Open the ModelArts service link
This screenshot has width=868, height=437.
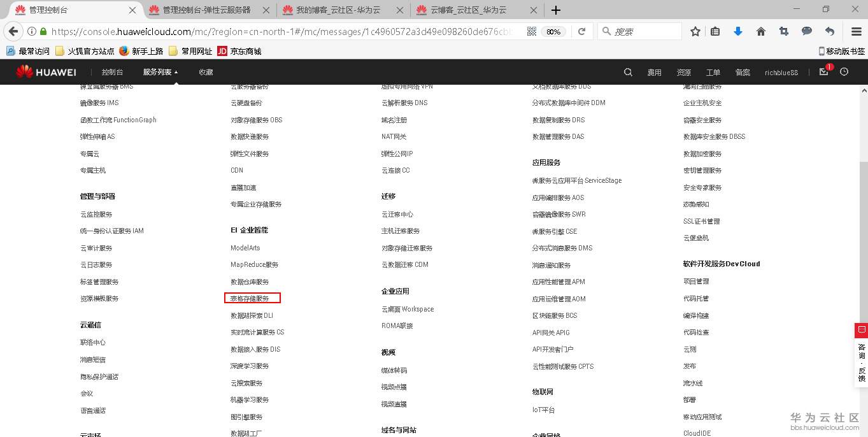click(x=244, y=248)
